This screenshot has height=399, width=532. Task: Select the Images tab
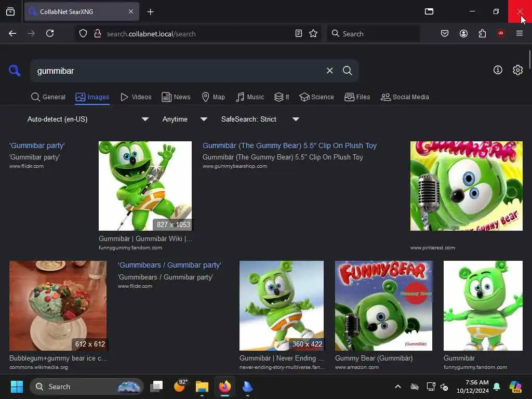click(92, 97)
